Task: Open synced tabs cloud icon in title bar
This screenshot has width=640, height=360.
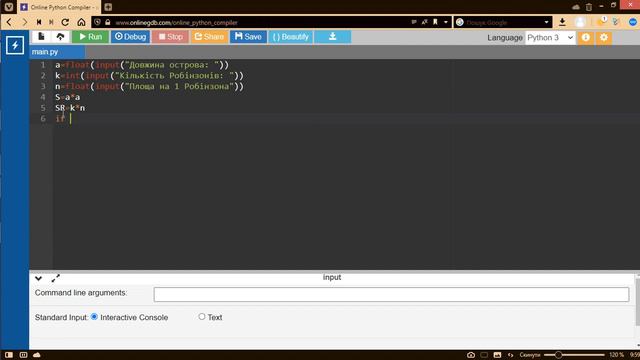Action: click(576, 7)
